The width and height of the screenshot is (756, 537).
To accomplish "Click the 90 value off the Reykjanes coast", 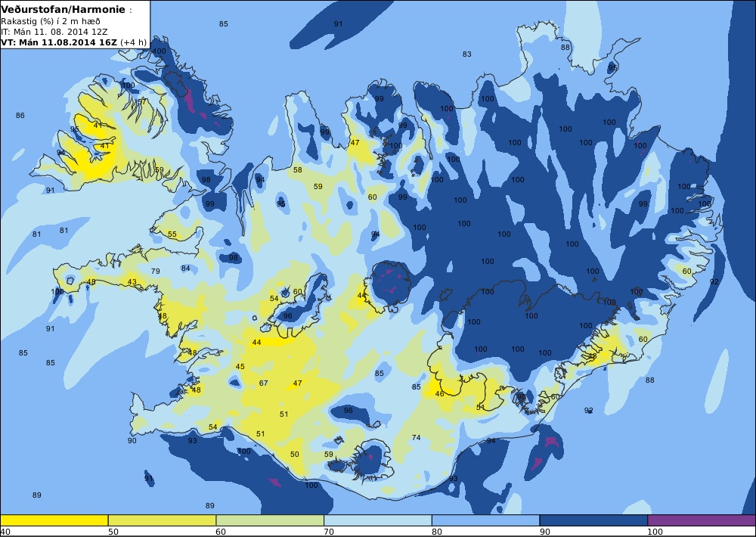I will coord(132,440).
